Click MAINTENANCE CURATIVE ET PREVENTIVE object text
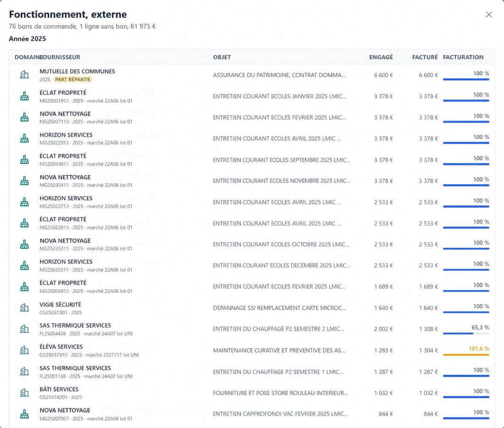 click(279, 350)
